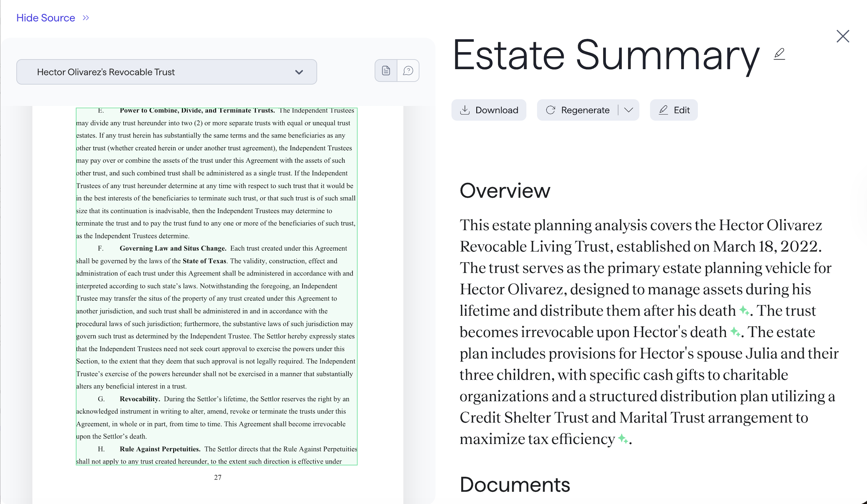
Task: Click page number 27 in source document
Action: coord(217,477)
